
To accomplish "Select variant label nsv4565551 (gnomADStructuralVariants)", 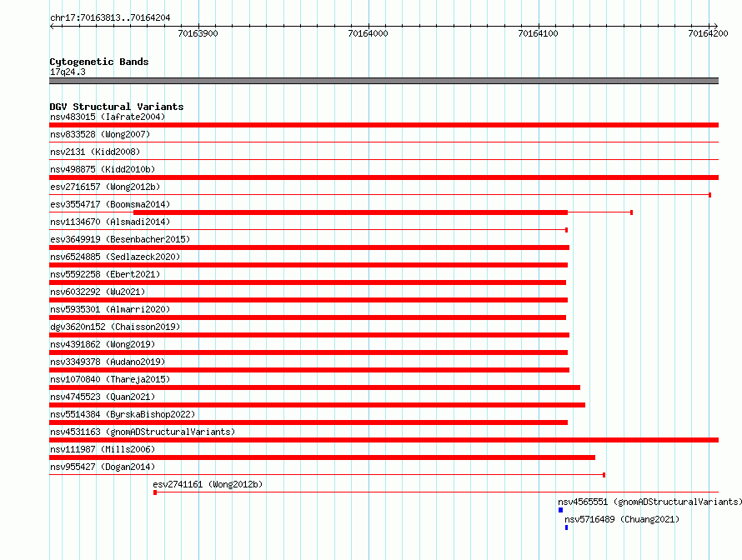I will [649, 502].
